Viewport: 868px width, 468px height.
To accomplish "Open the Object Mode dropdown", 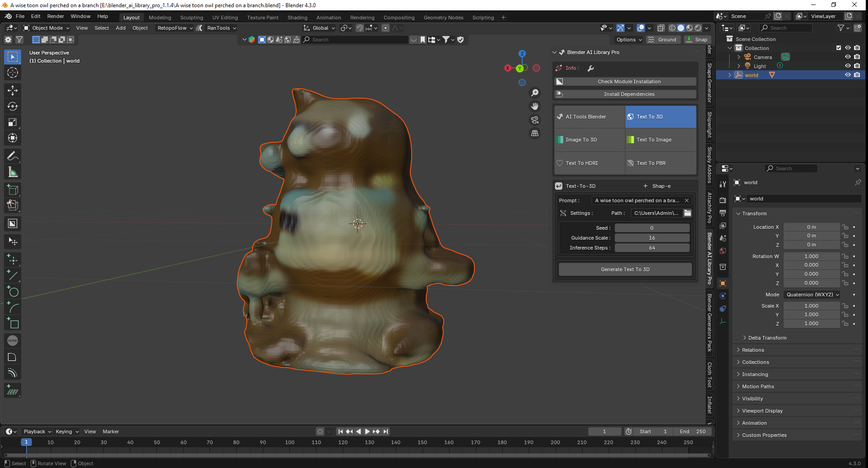I will (x=47, y=28).
